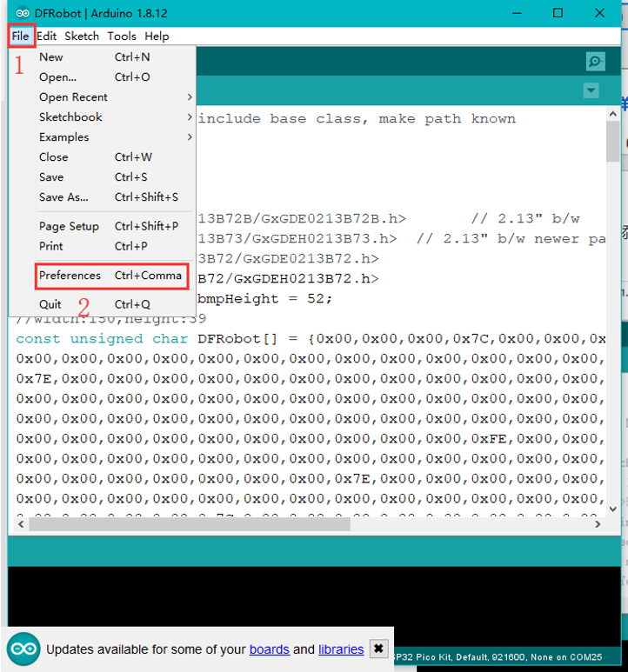Open the Tools menu

[x=122, y=37]
